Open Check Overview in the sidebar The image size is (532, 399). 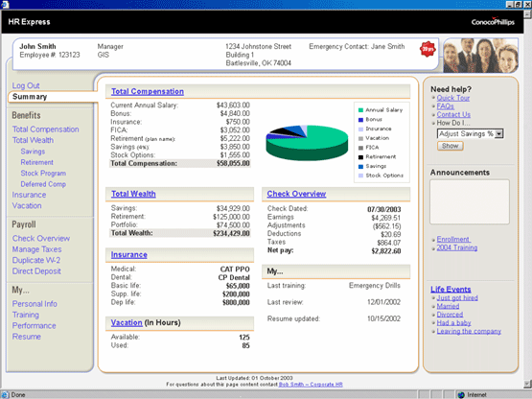[41, 239]
